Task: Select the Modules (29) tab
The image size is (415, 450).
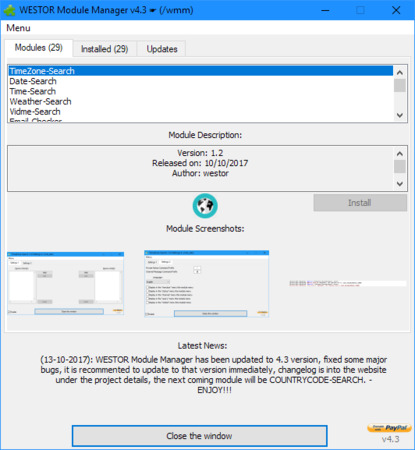Action: 39,48
